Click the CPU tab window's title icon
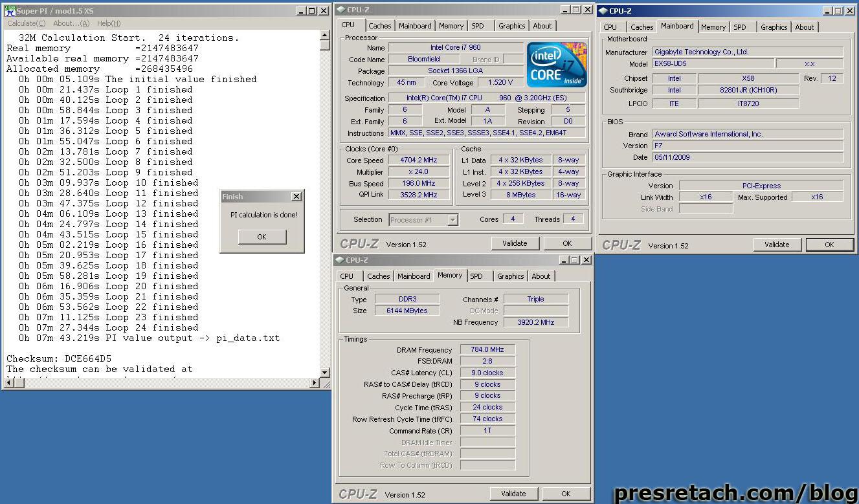 click(340, 10)
